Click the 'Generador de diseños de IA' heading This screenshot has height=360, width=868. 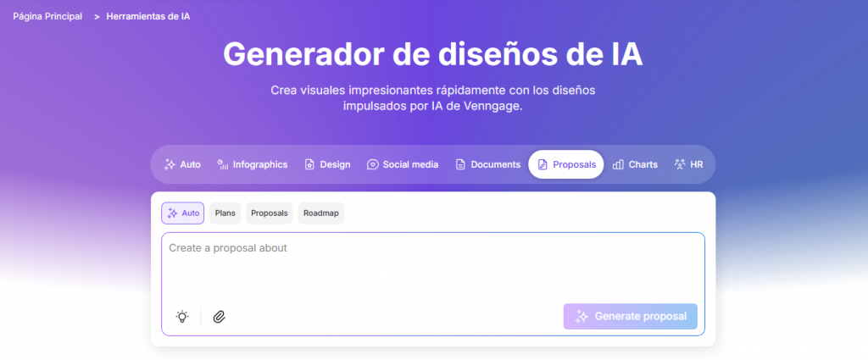[433, 55]
